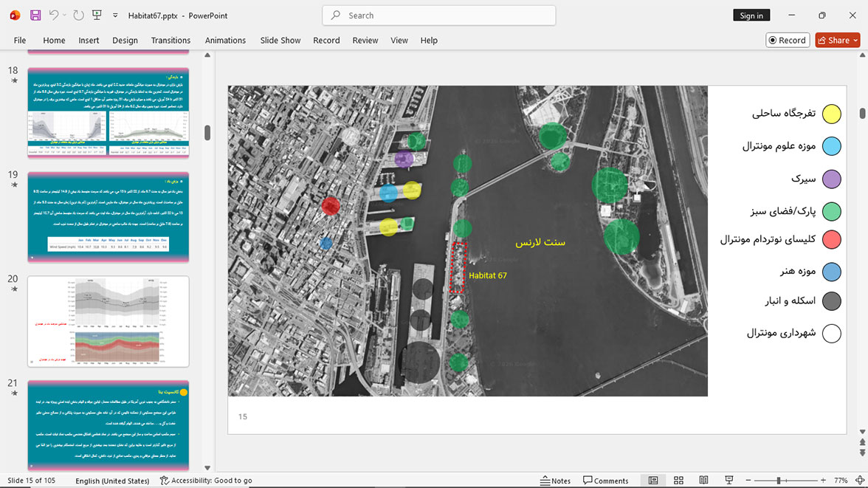The height and width of the screenshot is (488, 868).
Task: Switch to the Home tab
Action: [x=55, y=41]
